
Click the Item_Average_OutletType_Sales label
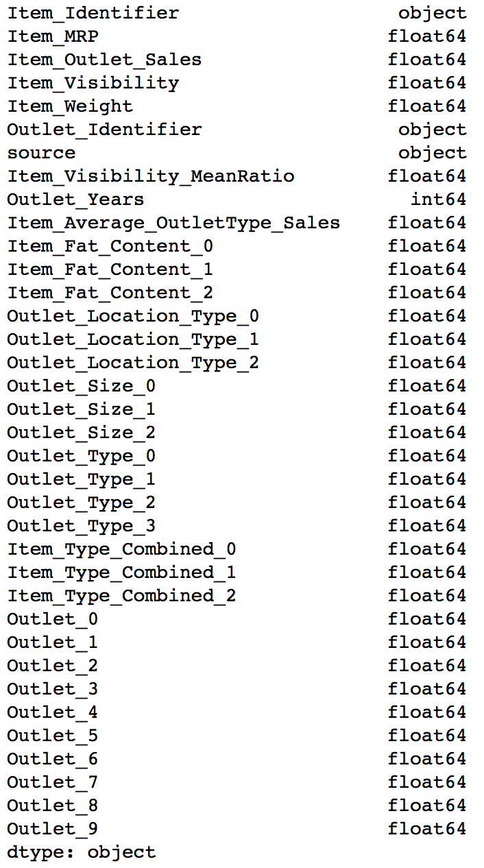[x=173, y=223]
